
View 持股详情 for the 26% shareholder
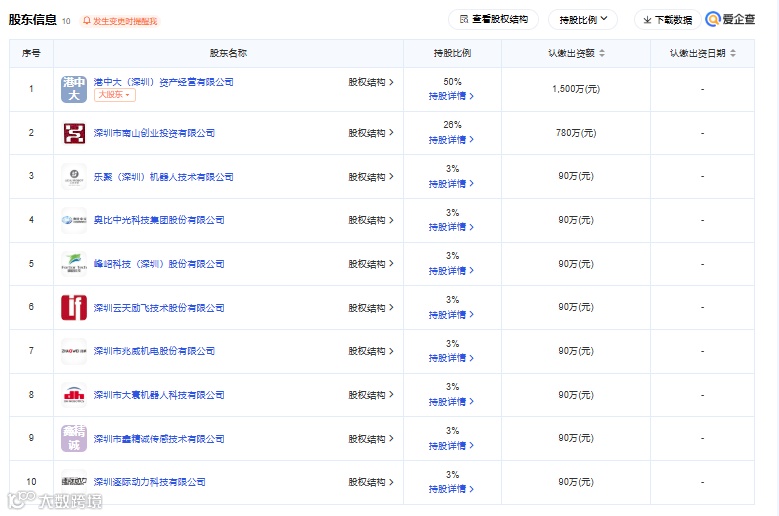click(451, 140)
